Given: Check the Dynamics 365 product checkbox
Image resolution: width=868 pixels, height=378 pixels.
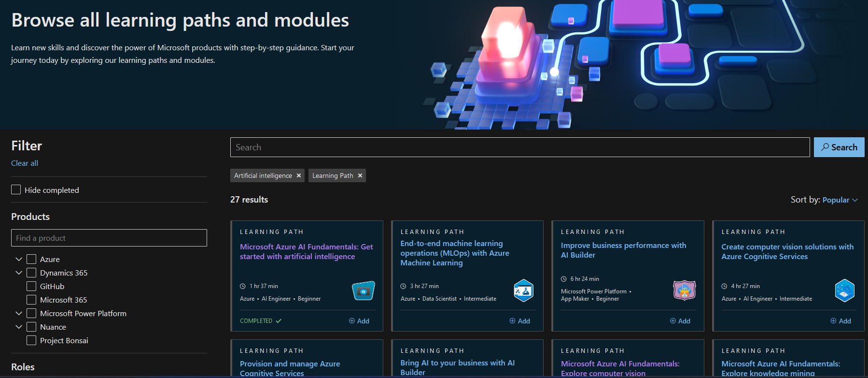Looking at the screenshot, I should [31, 273].
